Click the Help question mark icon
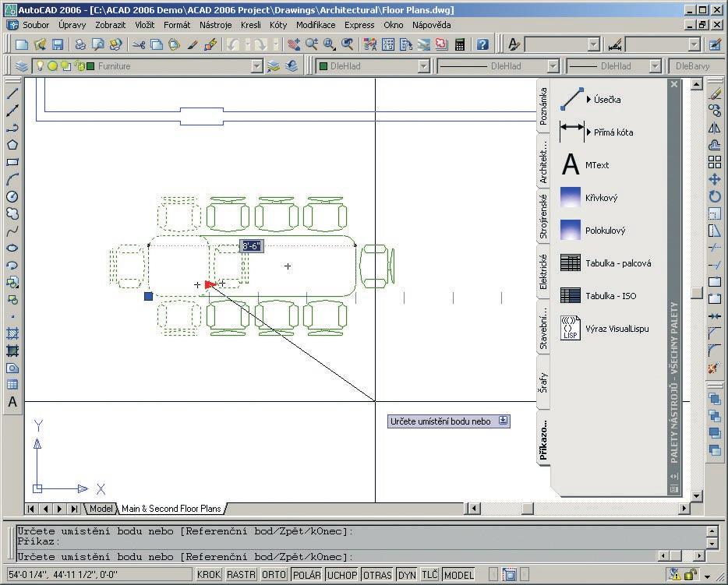Image resolution: width=728 pixels, height=585 pixels. (x=482, y=44)
